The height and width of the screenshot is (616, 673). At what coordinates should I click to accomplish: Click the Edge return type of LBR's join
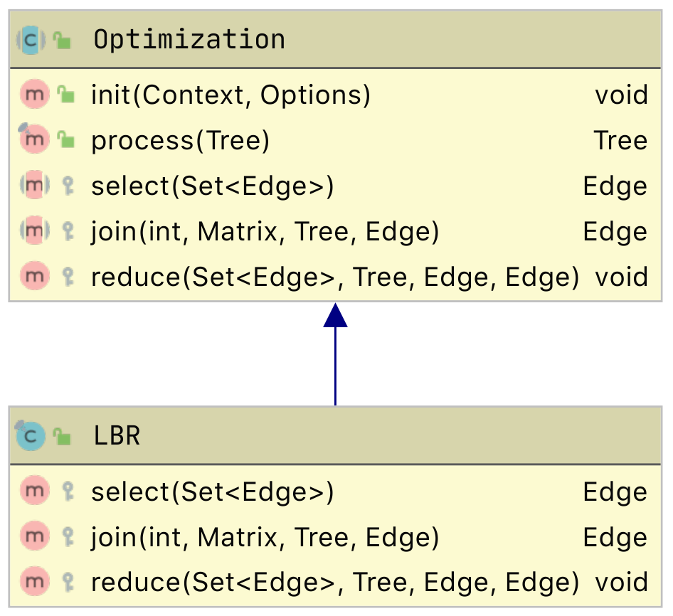click(x=615, y=538)
